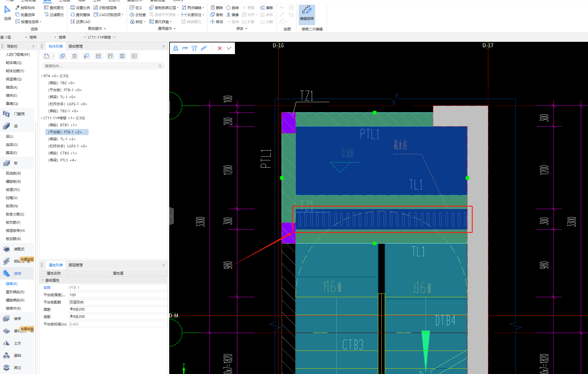Collapse the LT11-11#塔楼 <1> [C30] tree node
This screenshot has height=374, width=588.
tap(42, 118)
